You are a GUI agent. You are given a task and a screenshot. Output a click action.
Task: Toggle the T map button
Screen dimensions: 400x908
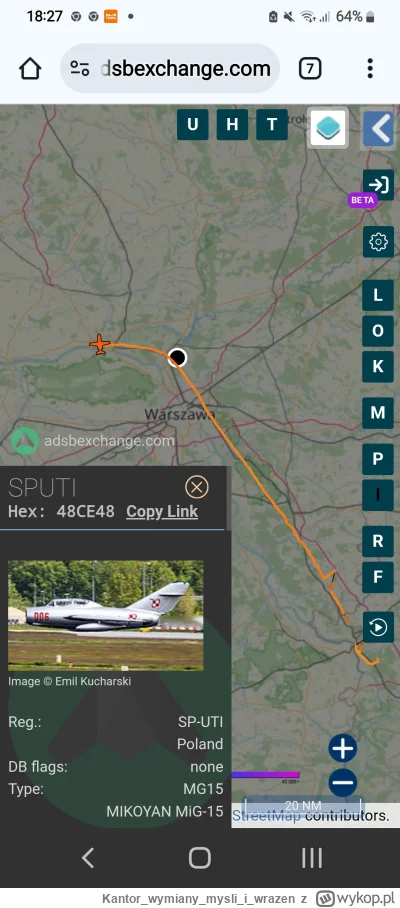tap(272, 125)
